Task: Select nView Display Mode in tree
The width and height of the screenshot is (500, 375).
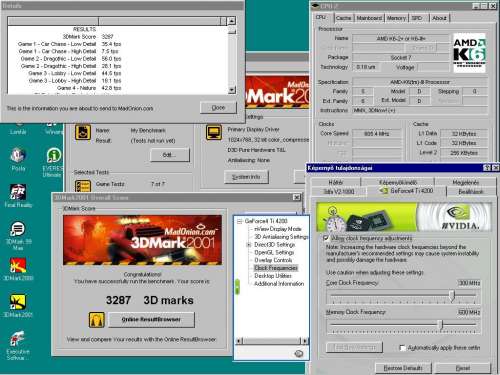Action: [x=278, y=229]
